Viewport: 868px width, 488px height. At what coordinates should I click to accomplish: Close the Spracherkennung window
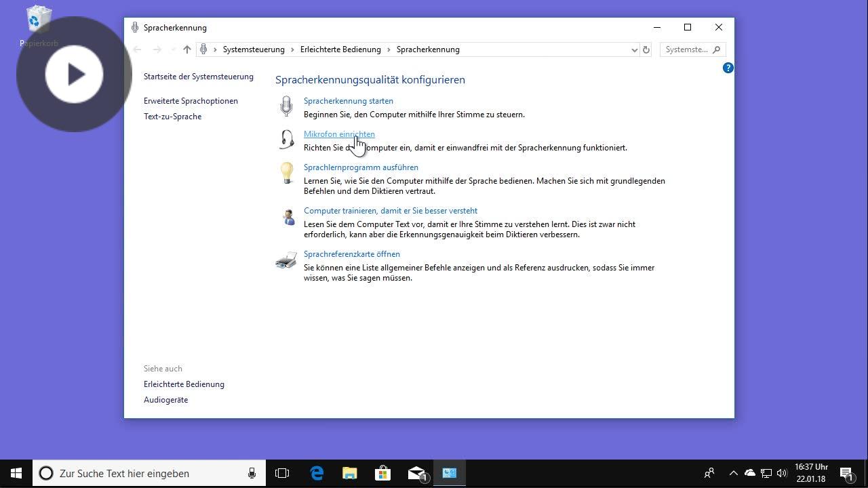(719, 27)
